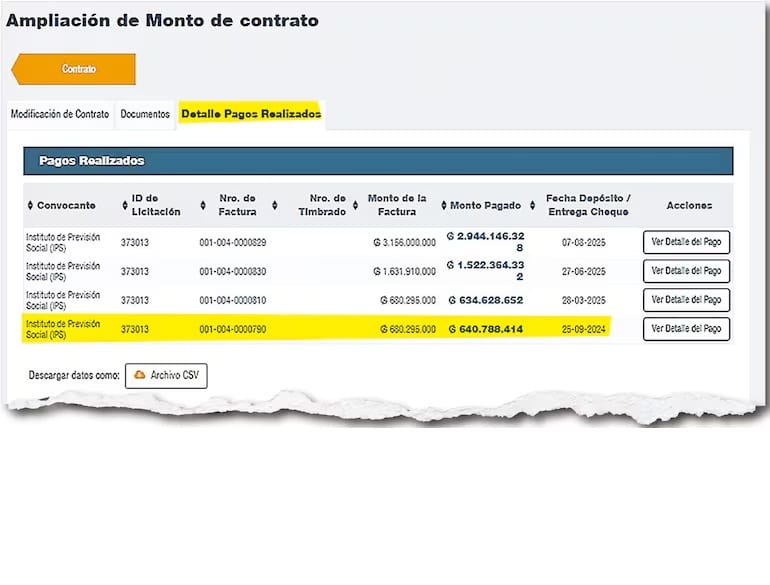Click the cloud download icon in CSV button
This screenshot has width=770, height=585.
pos(140,375)
